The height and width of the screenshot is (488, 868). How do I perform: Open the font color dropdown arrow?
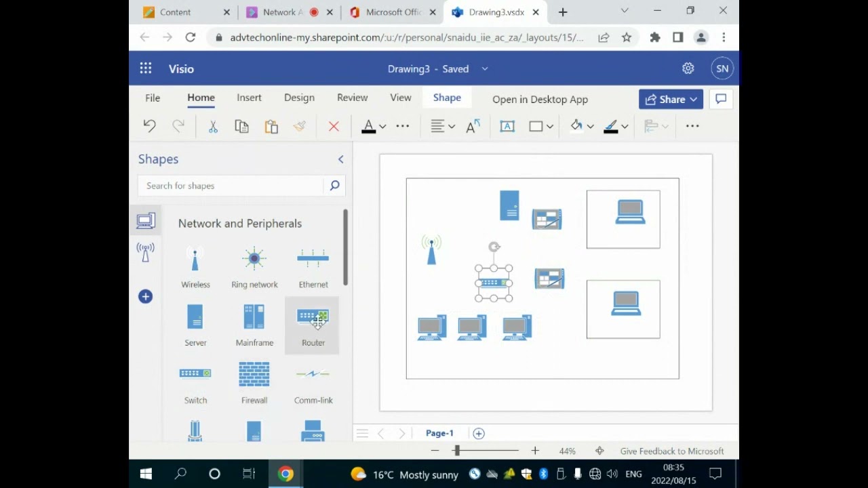pyautogui.click(x=382, y=127)
